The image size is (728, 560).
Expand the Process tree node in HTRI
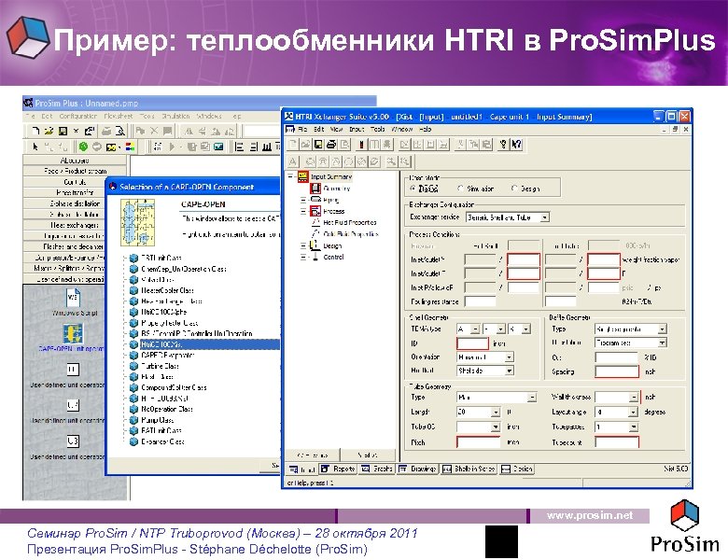pos(303,211)
